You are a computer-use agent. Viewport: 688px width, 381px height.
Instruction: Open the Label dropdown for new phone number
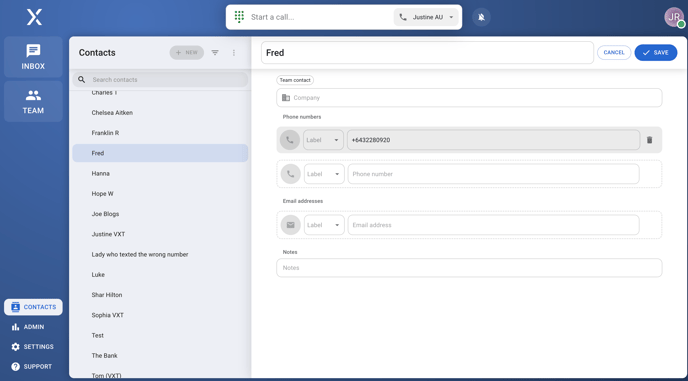pos(324,174)
